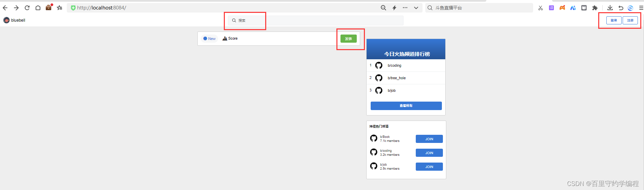Click the 搜索 search input field
Viewport: 644px width, 190px height.
[x=315, y=20]
